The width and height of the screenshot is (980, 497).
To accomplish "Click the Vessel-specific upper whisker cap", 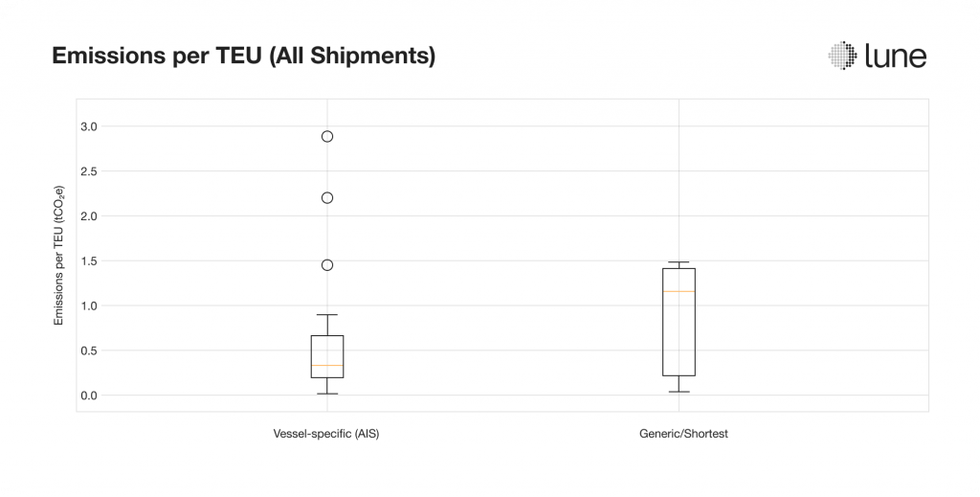I will coord(326,315).
